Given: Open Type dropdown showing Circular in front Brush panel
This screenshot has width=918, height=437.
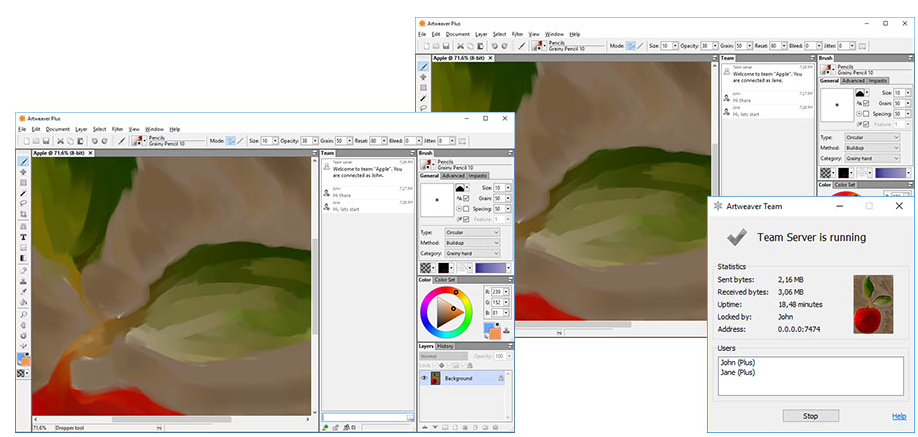Looking at the screenshot, I should pyautogui.click(x=472, y=232).
